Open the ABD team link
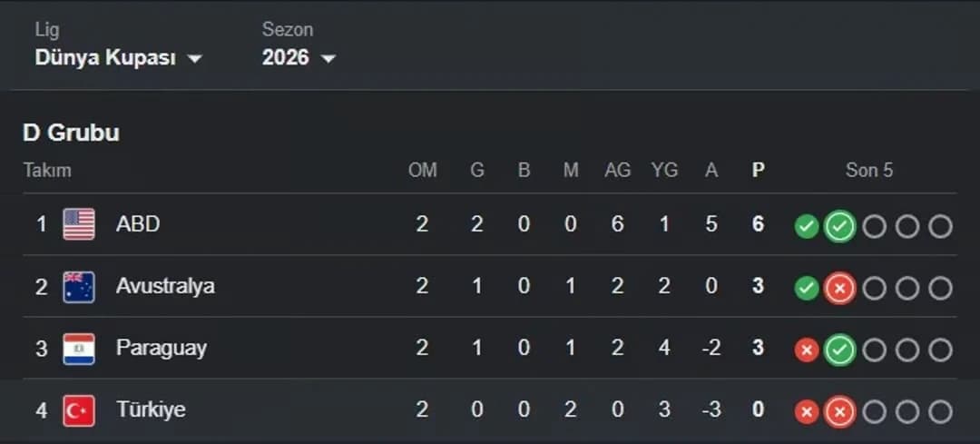980x444 pixels. (138, 224)
